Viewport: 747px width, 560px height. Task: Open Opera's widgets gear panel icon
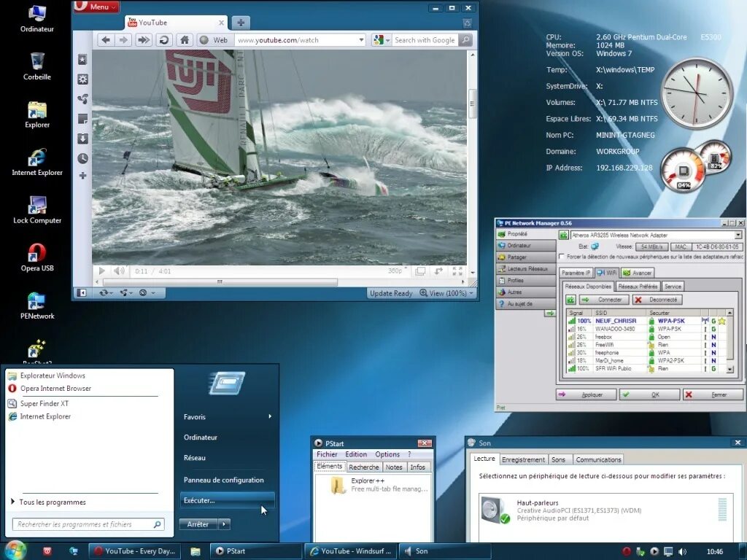pyautogui.click(x=82, y=79)
